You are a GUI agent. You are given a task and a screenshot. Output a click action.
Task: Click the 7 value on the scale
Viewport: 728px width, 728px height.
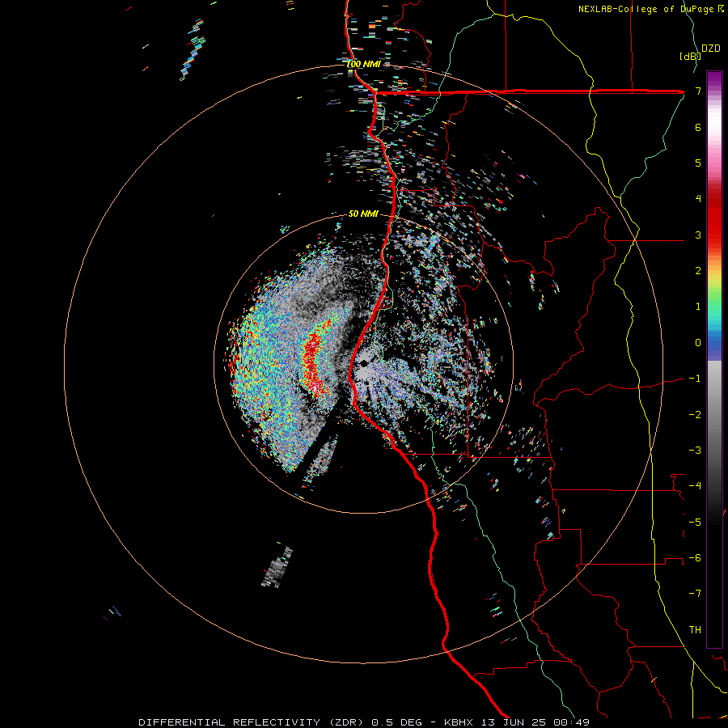(698, 91)
